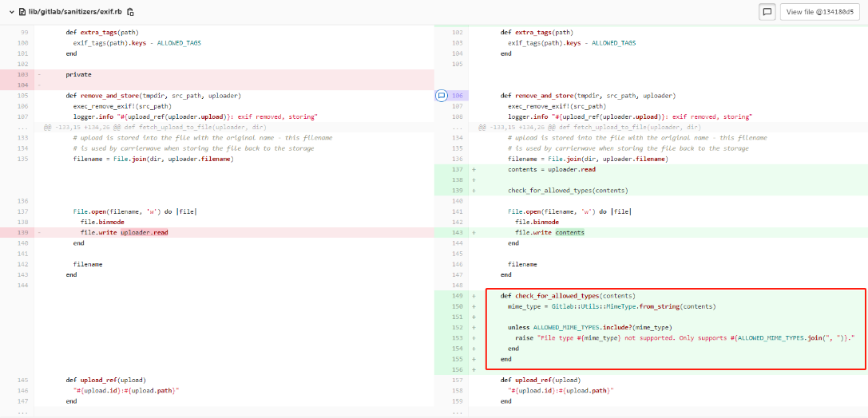868x418 pixels.
Task: Click new line 158 upload.id string code
Action: 561,390
